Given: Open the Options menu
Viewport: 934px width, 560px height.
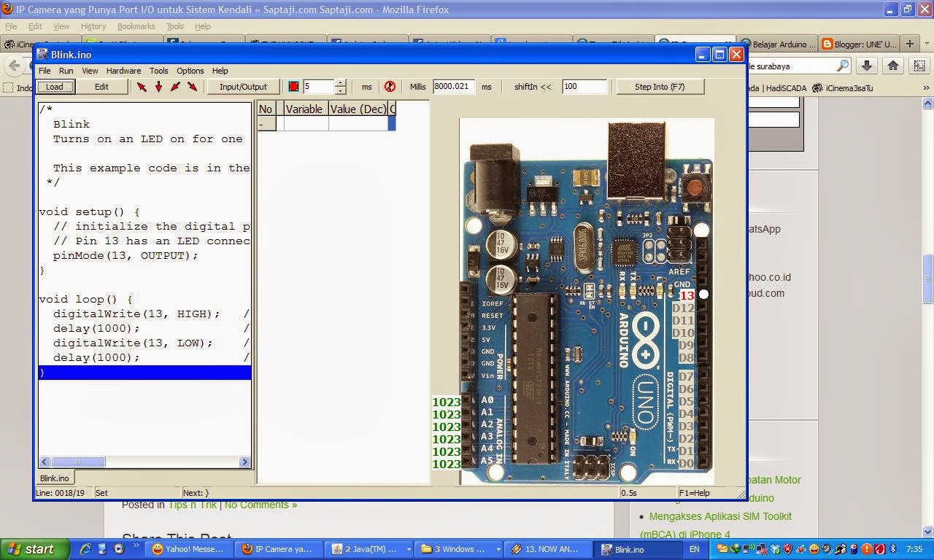Looking at the screenshot, I should pos(190,71).
